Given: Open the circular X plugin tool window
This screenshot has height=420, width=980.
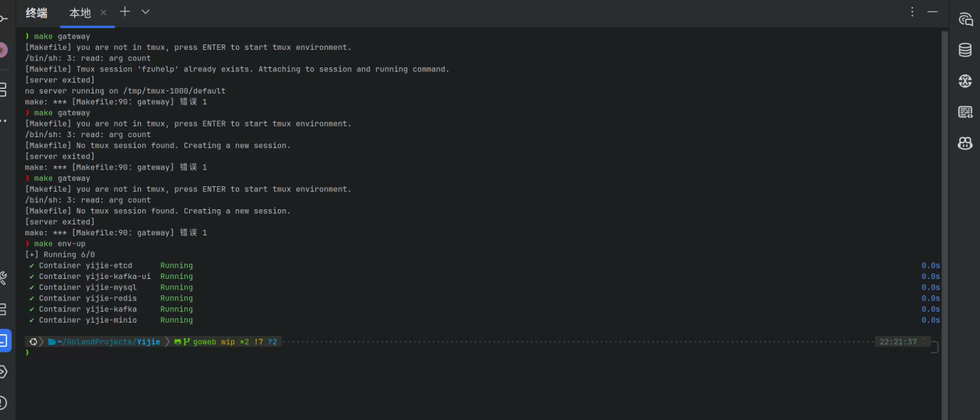Looking at the screenshot, I should (965, 81).
